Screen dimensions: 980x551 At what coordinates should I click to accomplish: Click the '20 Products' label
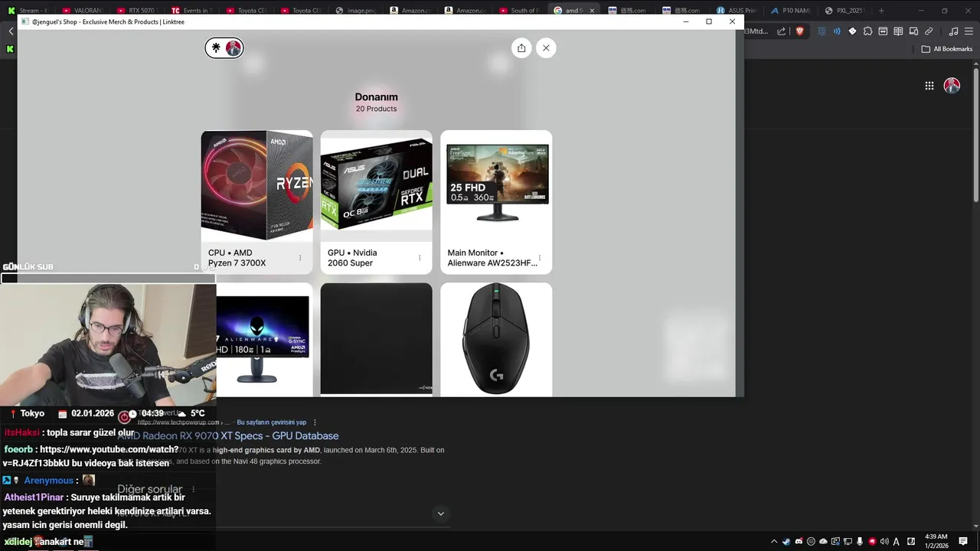[x=377, y=109]
